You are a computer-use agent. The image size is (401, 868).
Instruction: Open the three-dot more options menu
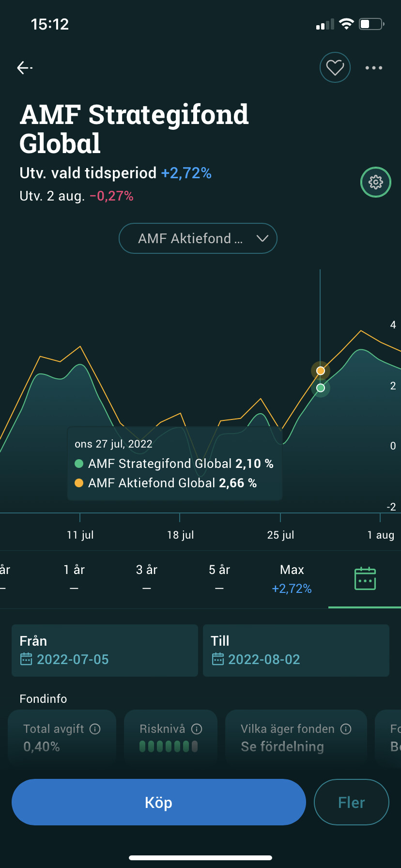[x=373, y=68]
